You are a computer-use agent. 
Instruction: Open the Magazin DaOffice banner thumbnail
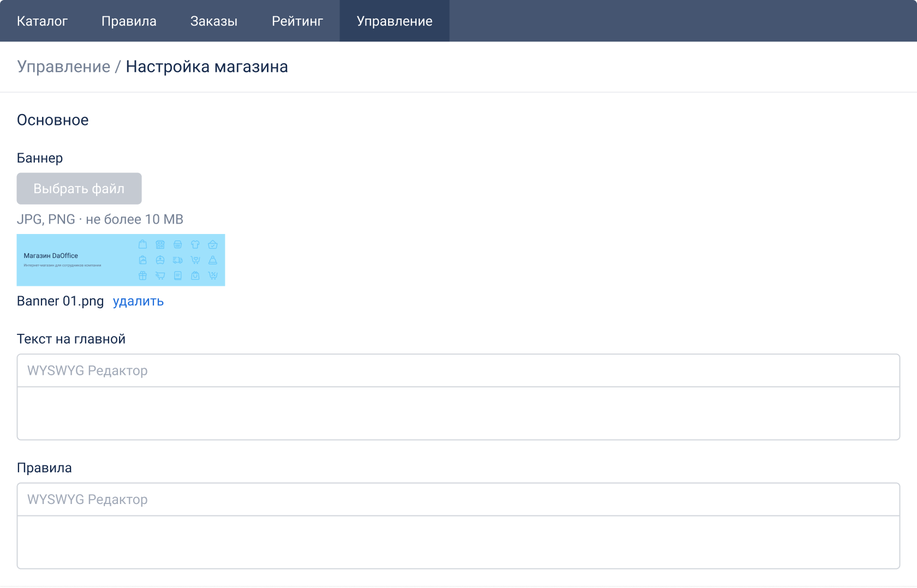[121, 260]
